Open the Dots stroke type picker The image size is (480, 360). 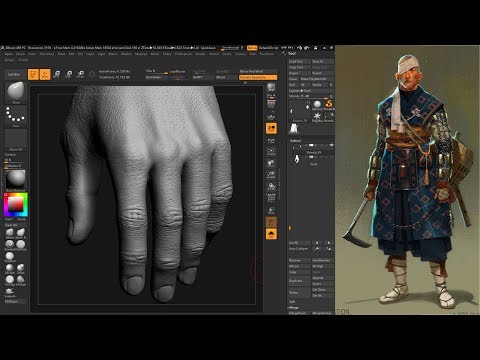tap(16, 117)
